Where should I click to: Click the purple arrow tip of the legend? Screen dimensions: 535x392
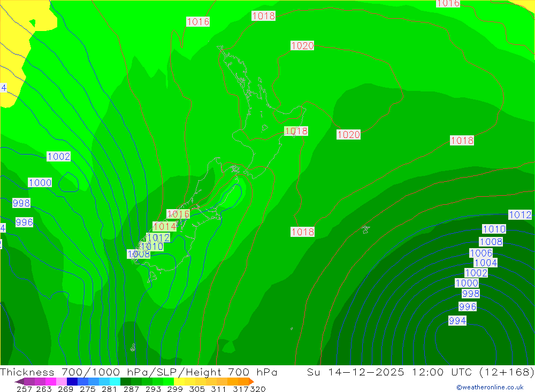19,381
